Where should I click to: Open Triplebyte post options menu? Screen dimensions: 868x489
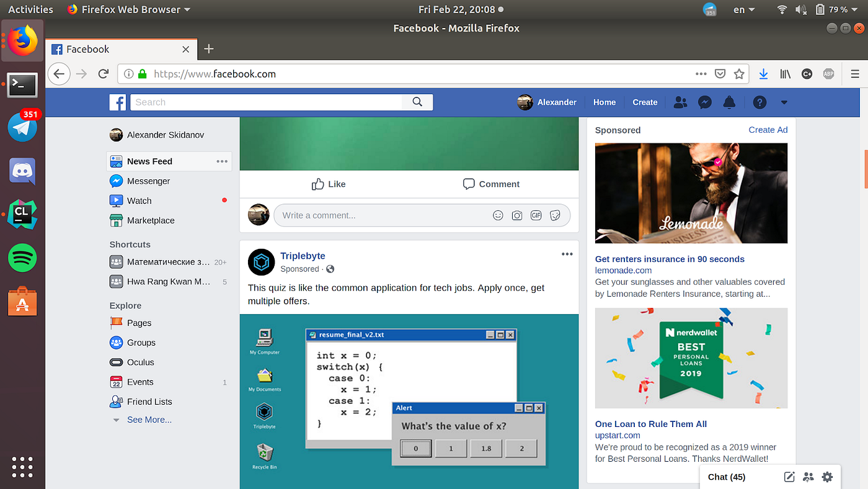click(567, 254)
